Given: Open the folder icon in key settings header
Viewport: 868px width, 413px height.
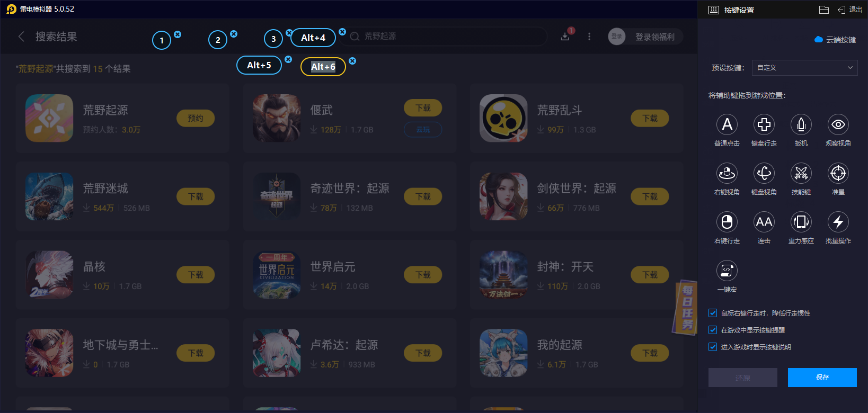Looking at the screenshot, I should click(x=823, y=10).
